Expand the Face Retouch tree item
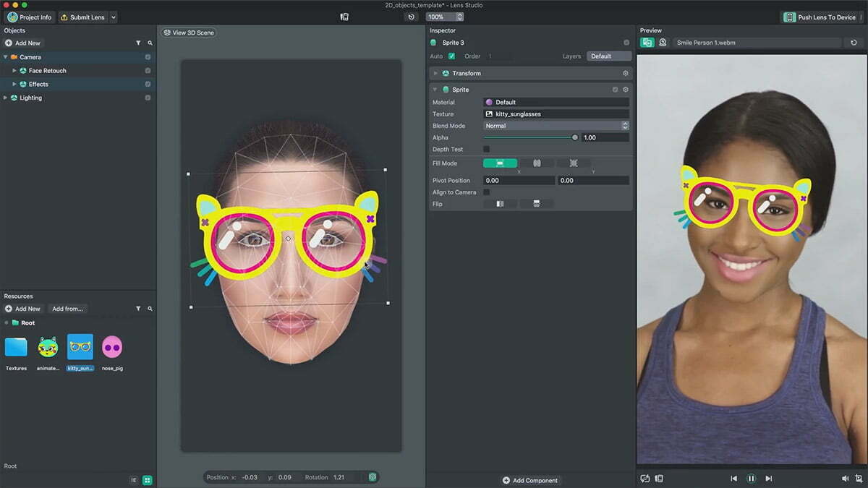The width and height of the screenshot is (868, 488). point(14,71)
